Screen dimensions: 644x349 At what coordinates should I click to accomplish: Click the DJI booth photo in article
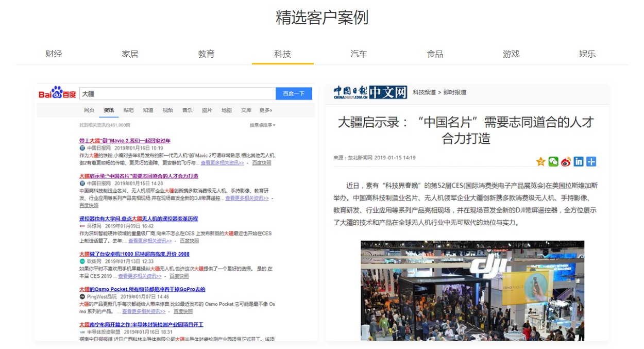(472, 290)
